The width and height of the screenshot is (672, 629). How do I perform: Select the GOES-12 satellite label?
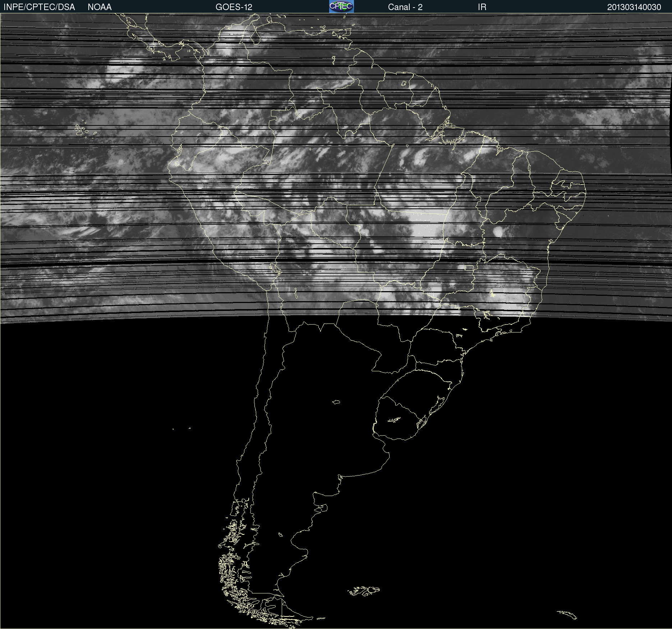(x=234, y=7)
